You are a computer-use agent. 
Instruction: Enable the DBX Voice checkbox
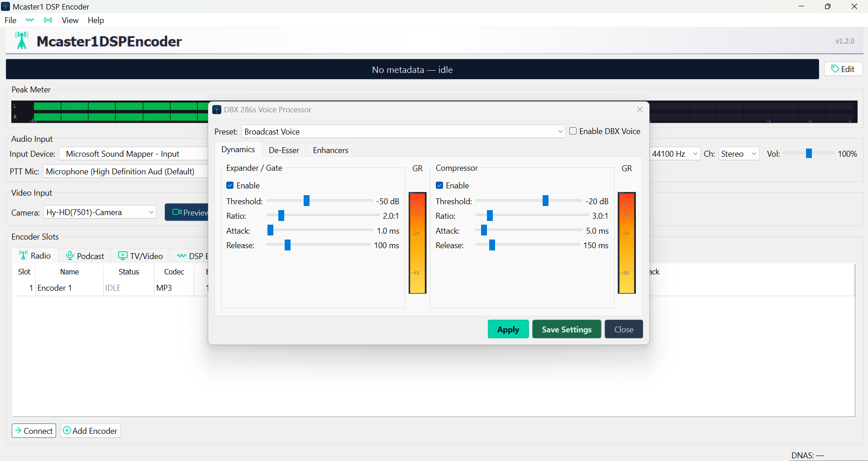point(573,131)
